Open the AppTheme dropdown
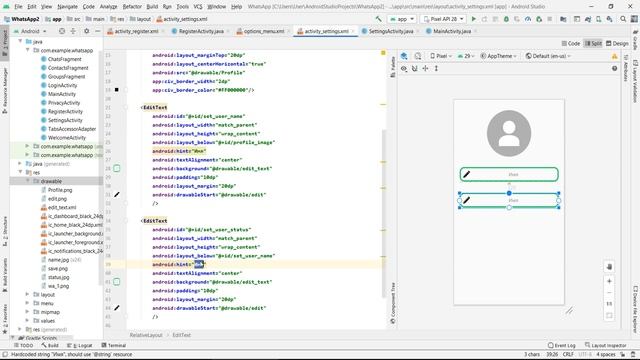 pos(498,56)
